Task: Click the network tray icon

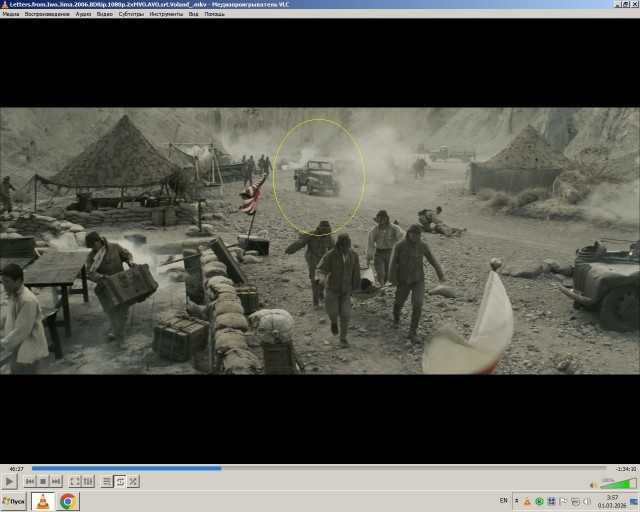Action: pyautogui.click(x=576, y=501)
